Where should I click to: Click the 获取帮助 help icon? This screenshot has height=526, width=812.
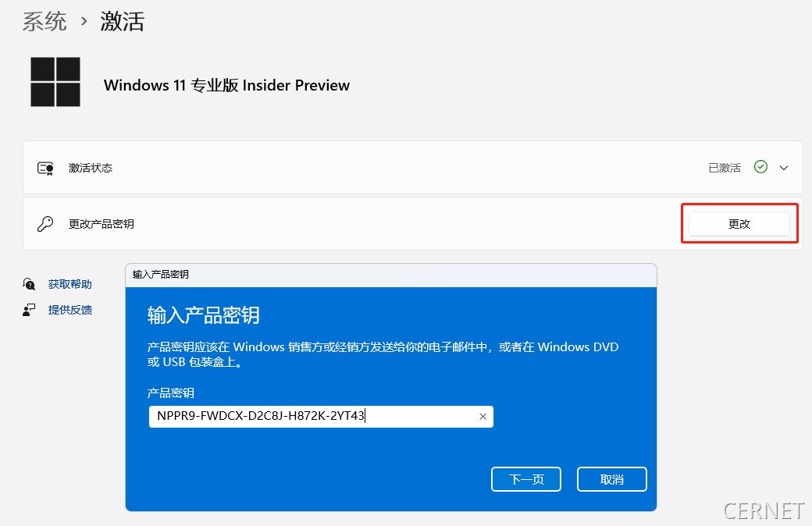tap(30, 284)
